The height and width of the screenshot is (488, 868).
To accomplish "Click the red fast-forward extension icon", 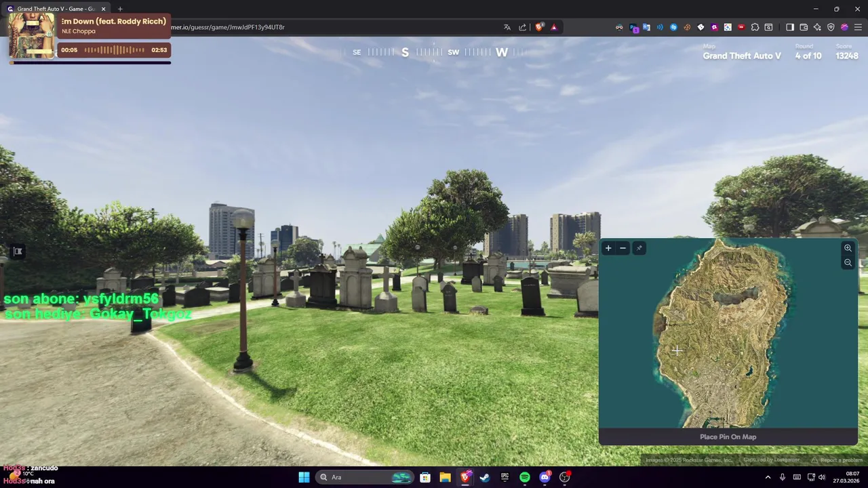I will coord(741,27).
